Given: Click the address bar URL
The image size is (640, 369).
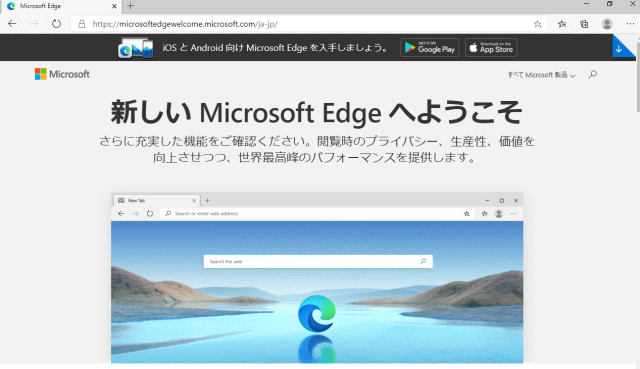Looking at the screenshot, I should coord(185,24).
